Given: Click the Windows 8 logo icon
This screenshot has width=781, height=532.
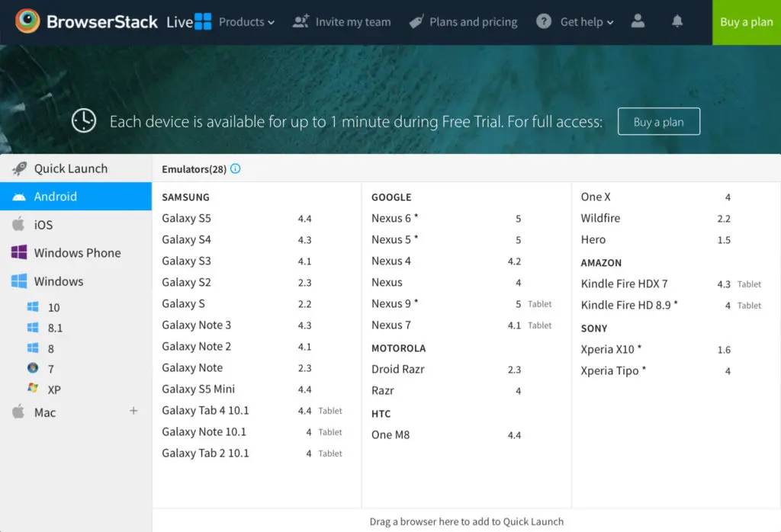Looking at the screenshot, I should (33, 348).
